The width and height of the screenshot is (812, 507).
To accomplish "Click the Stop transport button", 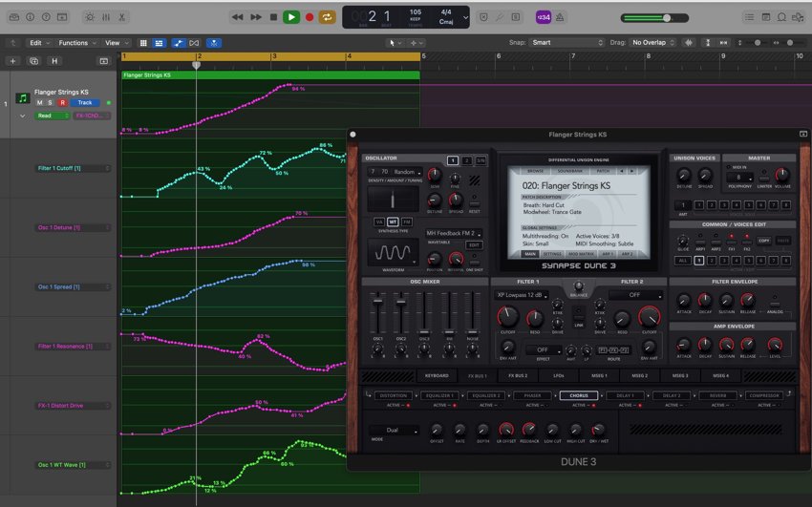I will click(x=273, y=17).
